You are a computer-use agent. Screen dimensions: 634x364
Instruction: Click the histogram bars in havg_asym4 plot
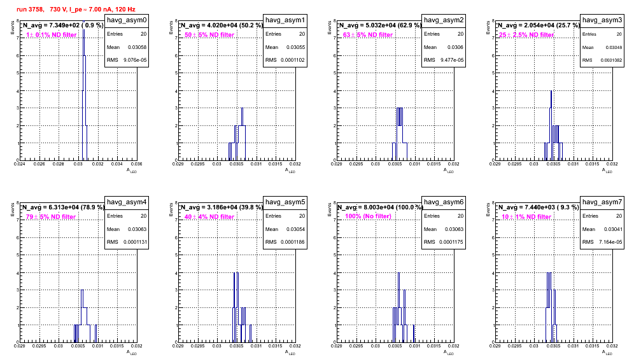click(85, 316)
